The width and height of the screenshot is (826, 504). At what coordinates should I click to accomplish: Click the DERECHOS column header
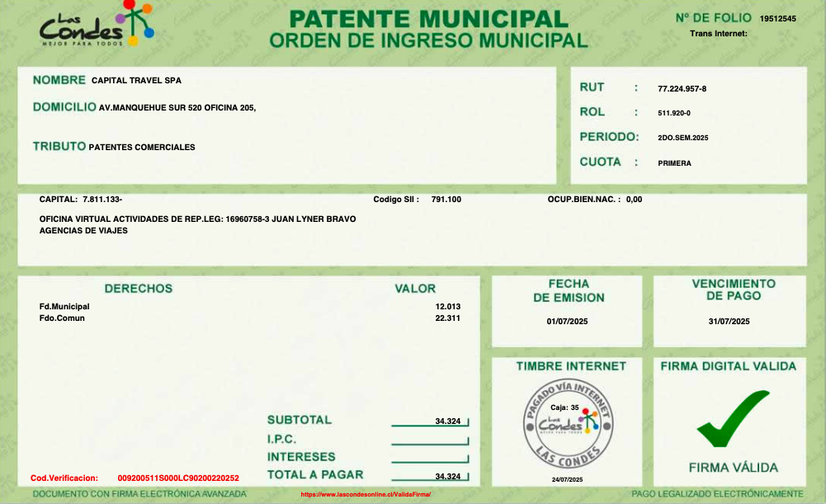[x=139, y=289]
